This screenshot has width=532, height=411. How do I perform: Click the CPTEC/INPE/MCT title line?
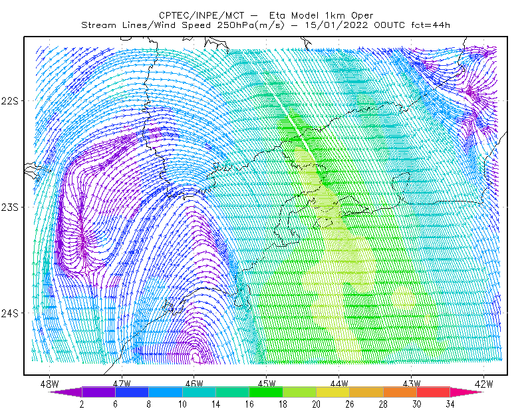266,15
